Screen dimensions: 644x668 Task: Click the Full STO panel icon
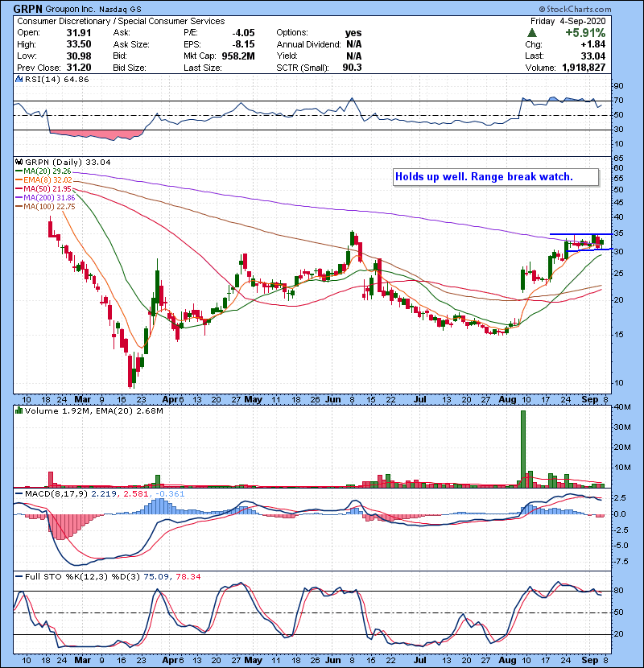click(x=18, y=577)
